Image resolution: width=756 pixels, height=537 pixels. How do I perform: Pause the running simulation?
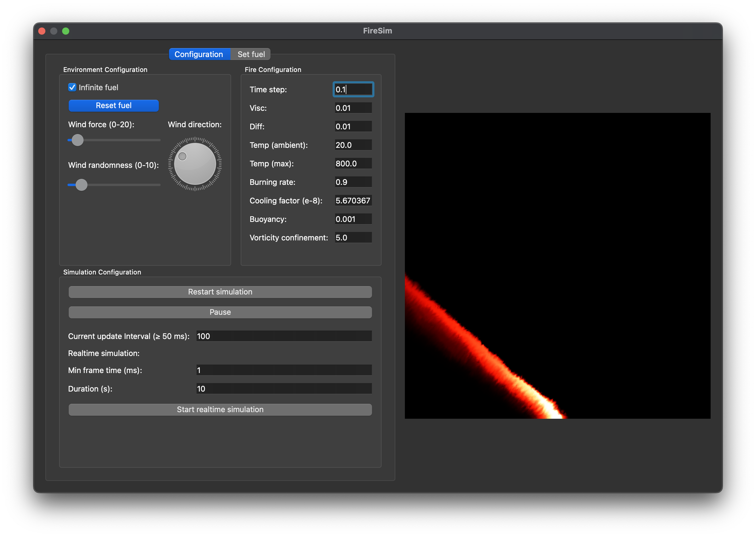[x=220, y=312]
